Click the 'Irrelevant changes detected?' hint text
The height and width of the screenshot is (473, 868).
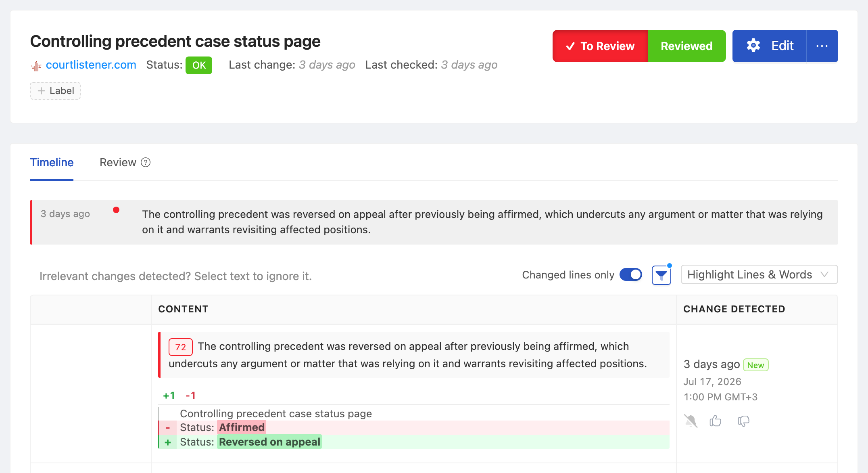175,276
